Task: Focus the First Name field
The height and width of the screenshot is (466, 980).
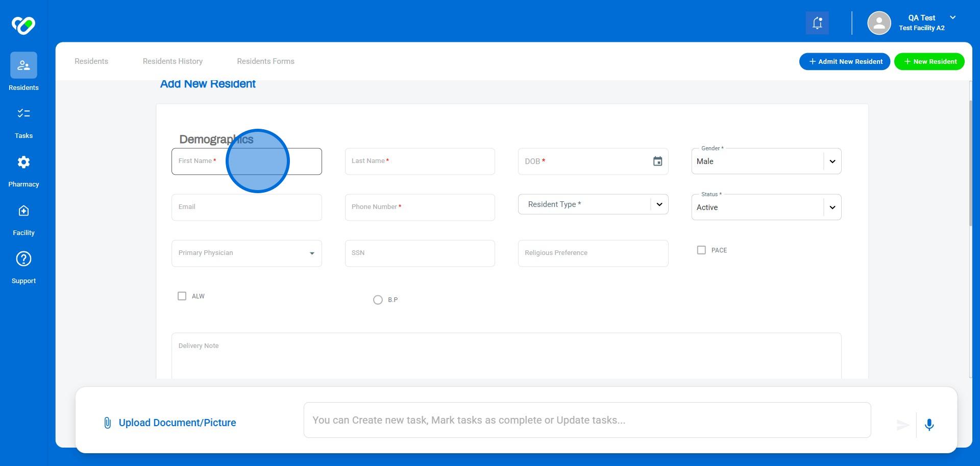Action: pos(247,161)
